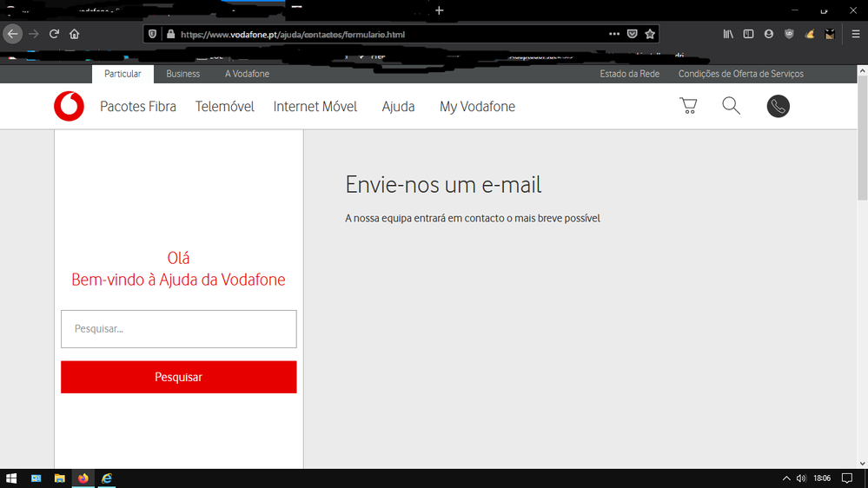Open Firefox hamburger menu

(856, 34)
